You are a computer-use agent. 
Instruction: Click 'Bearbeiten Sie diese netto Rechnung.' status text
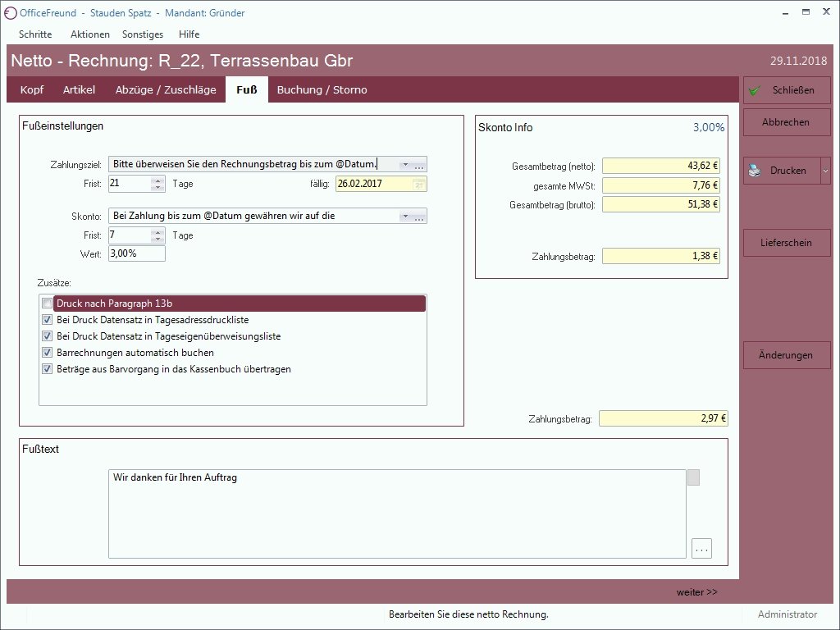[468, 614]
